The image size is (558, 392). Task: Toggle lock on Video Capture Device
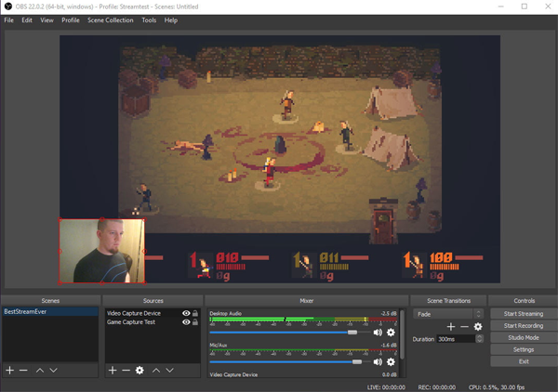195,313
